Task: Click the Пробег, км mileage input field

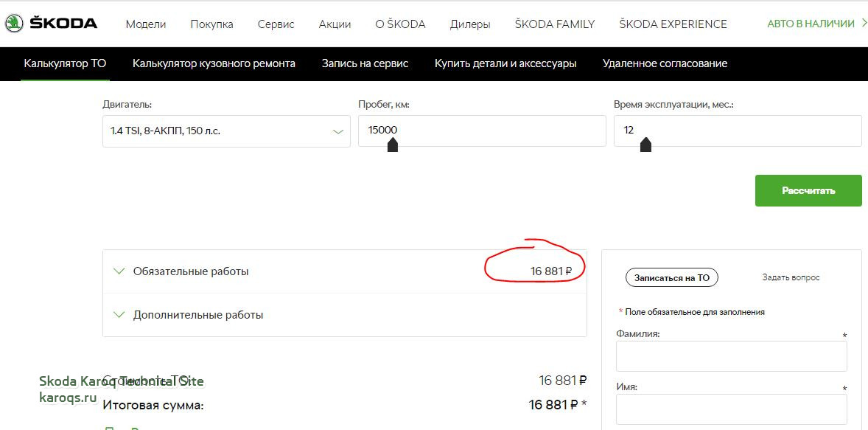Action: [482, 131]
